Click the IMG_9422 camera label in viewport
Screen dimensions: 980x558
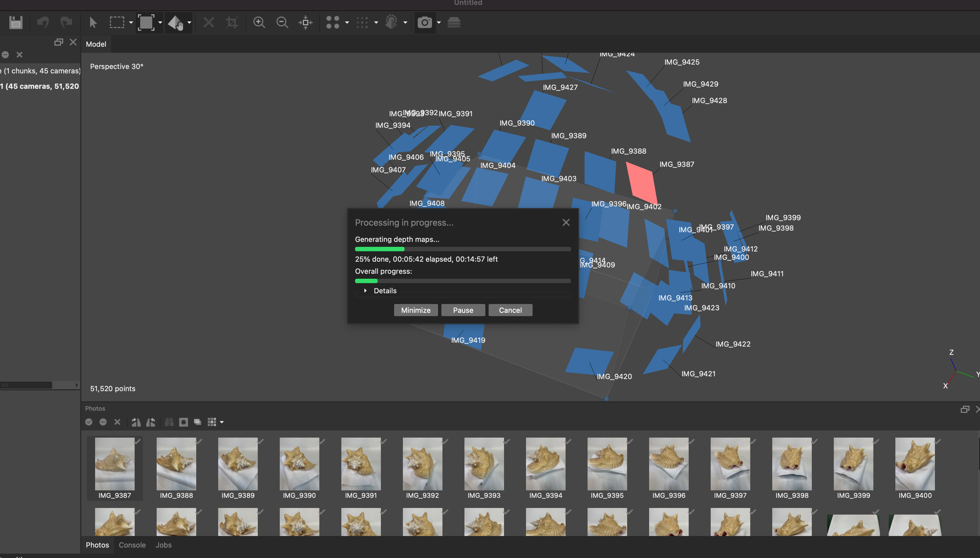pos(733,344)
